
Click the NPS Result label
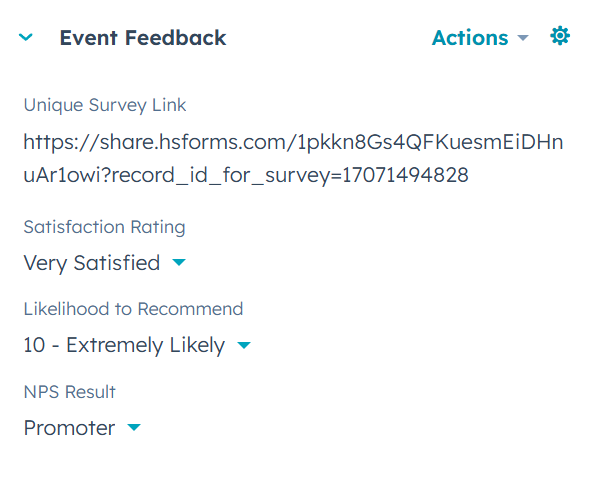tap(69, 392)
